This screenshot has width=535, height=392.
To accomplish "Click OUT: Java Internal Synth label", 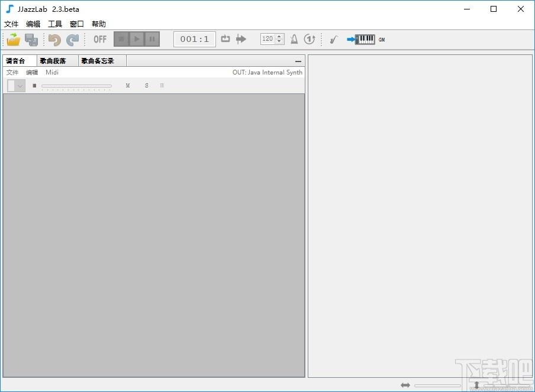I will 267,72.
